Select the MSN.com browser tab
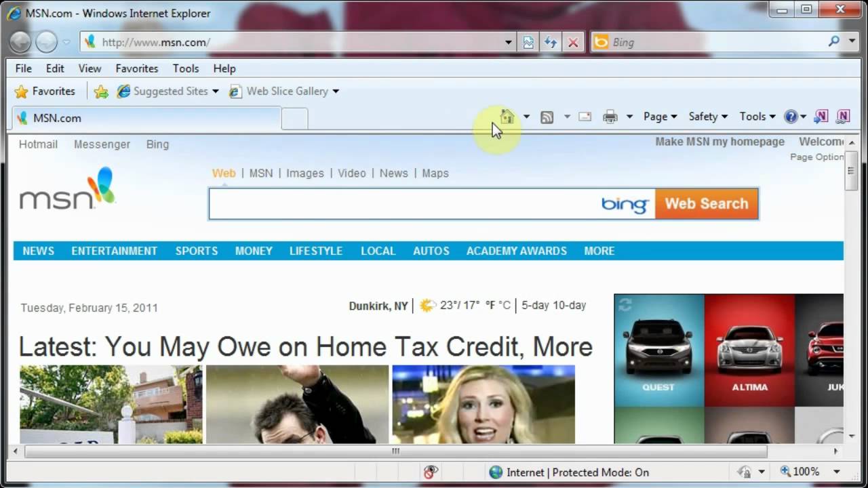Image resolution: width=868 pixels, height=488 pixels. click(x=146, y=118)
